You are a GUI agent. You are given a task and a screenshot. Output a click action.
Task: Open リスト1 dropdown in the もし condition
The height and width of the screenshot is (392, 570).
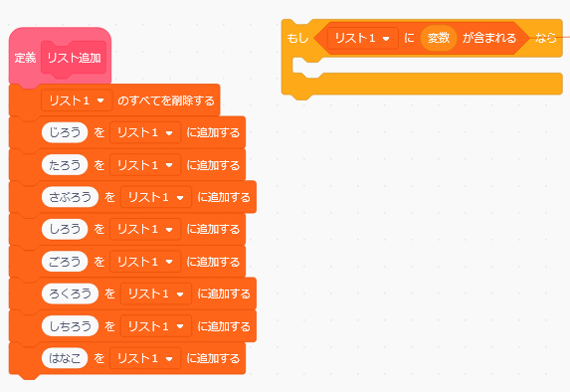362,38
